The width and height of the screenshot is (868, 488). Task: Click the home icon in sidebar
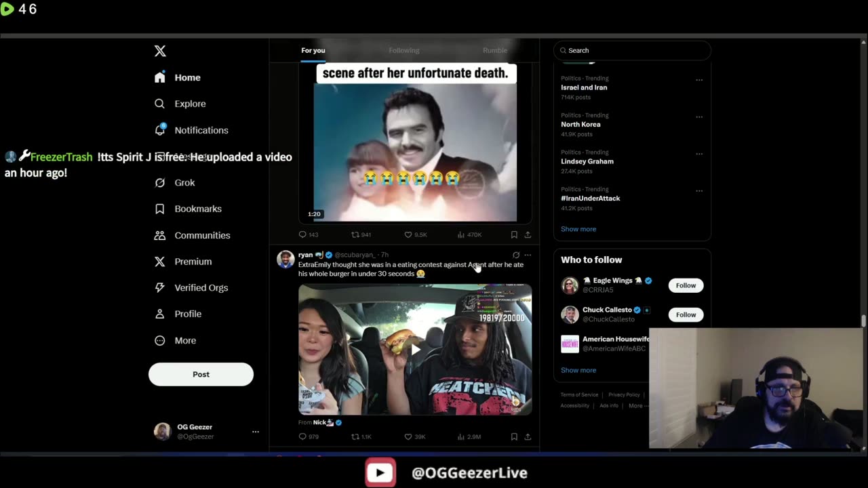160,77
